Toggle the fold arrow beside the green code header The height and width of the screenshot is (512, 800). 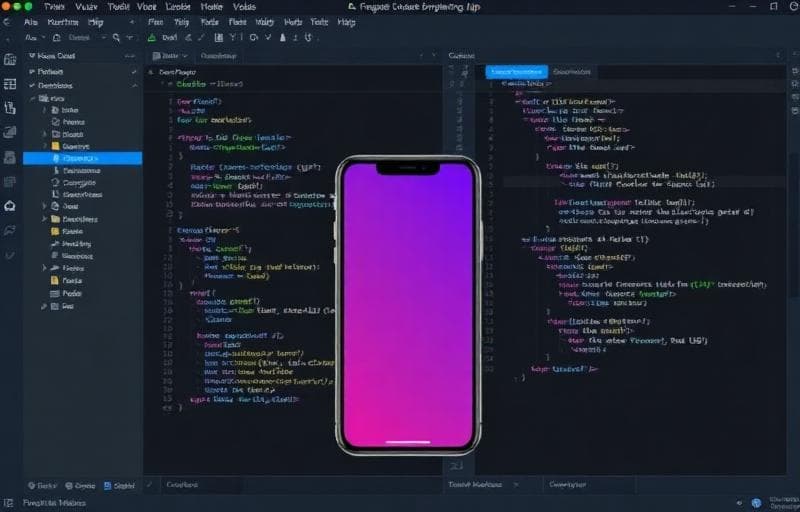pyautogui.click(x=170, y=84)
